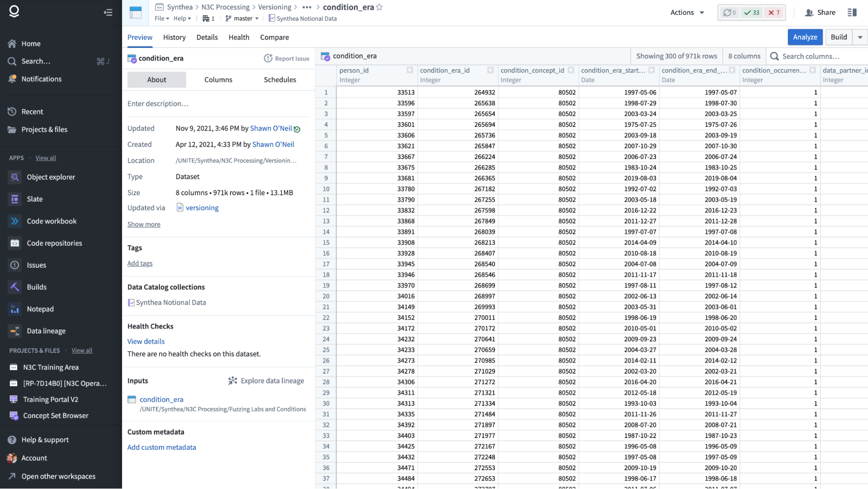This screenshot has height=489, width=868.
Task: Open the Notifications bell
Action: (12, 79)
